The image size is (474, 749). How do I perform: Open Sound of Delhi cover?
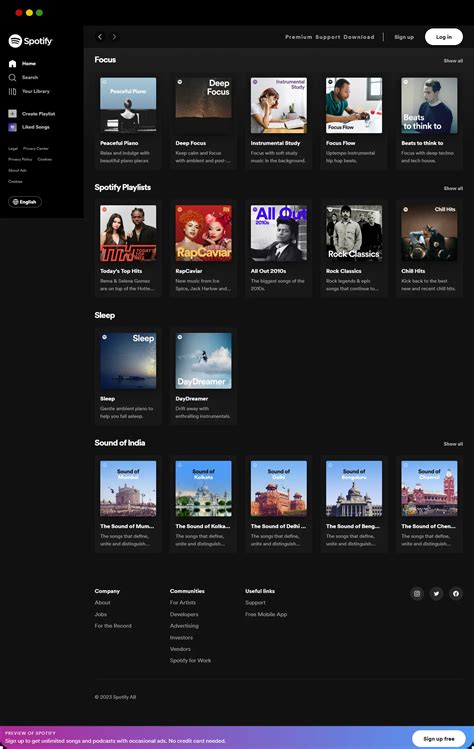point(279,489)
